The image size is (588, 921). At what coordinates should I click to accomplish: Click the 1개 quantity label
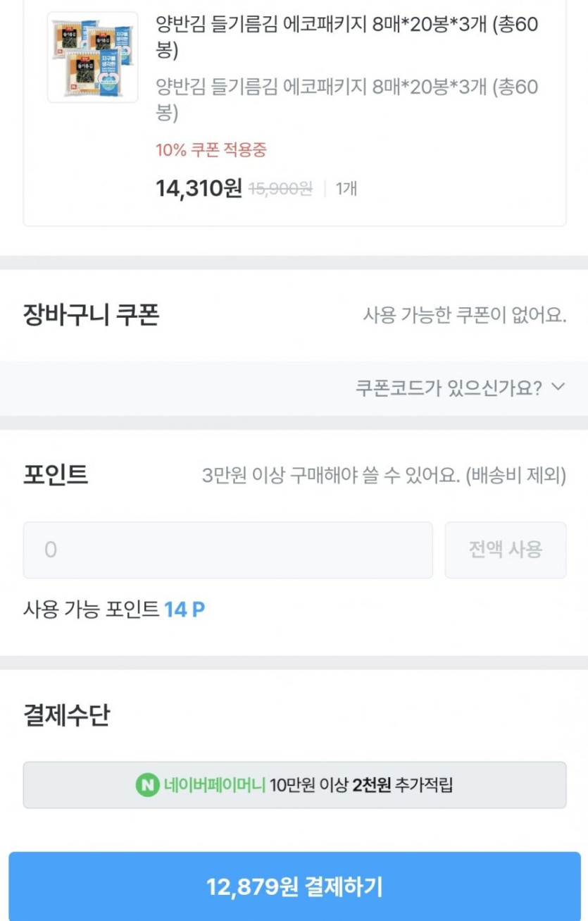[x=346, y=189]
